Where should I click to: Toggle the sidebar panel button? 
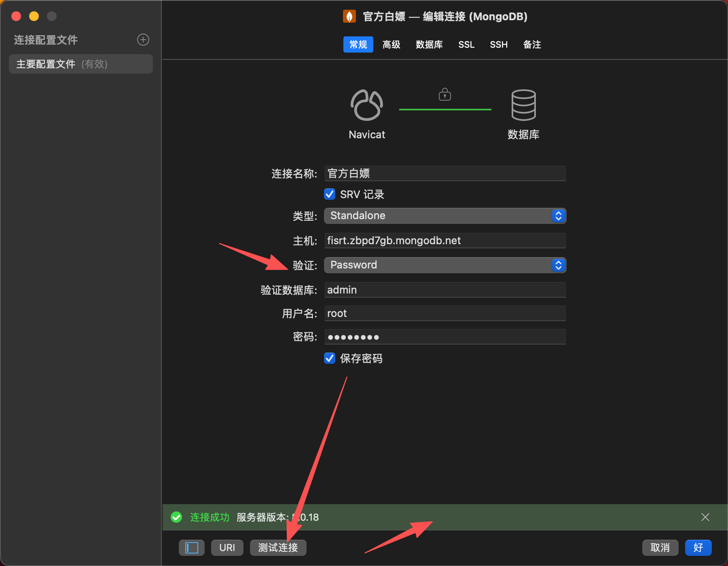[x=192, y=548]
